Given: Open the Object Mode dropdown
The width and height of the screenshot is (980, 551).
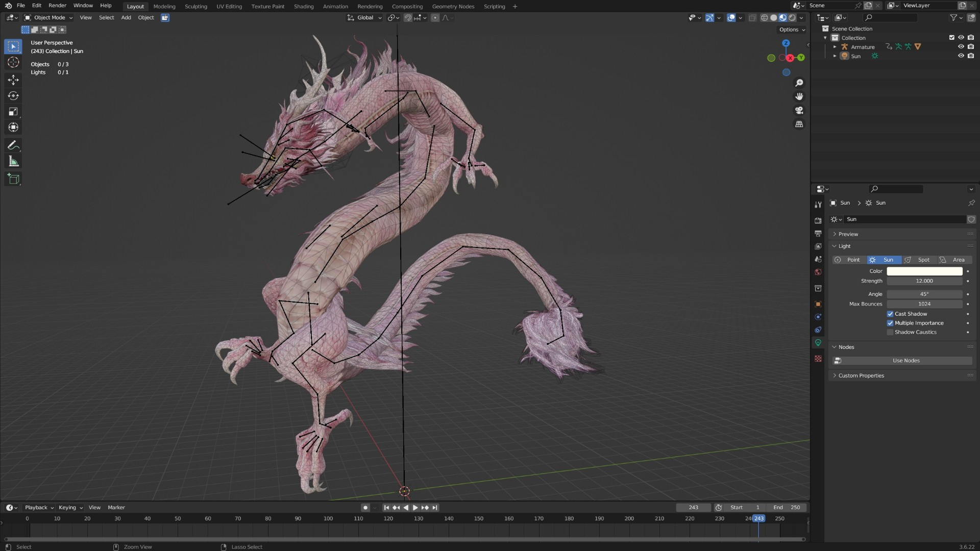Looking at the screenshot, I should (x=48, y=17).
